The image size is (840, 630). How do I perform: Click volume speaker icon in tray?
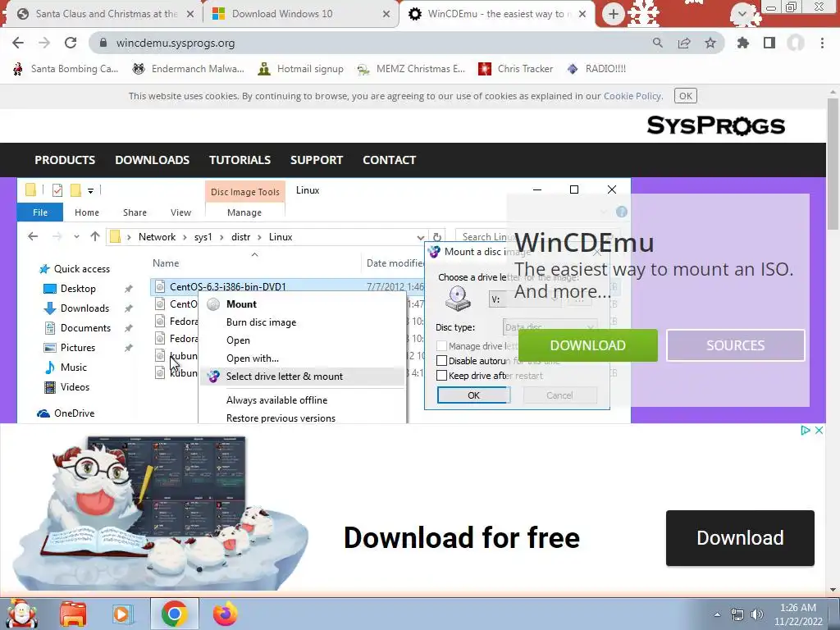click(757, 614)
